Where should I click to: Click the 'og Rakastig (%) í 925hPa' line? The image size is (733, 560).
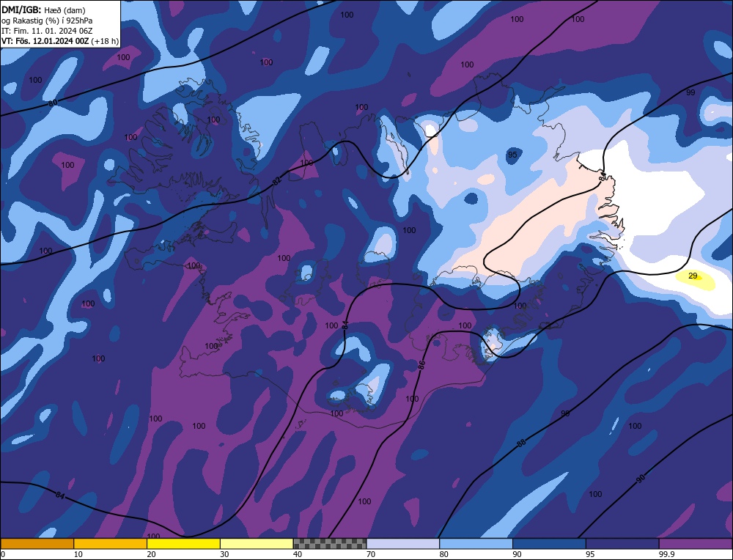tap(47, 21)
